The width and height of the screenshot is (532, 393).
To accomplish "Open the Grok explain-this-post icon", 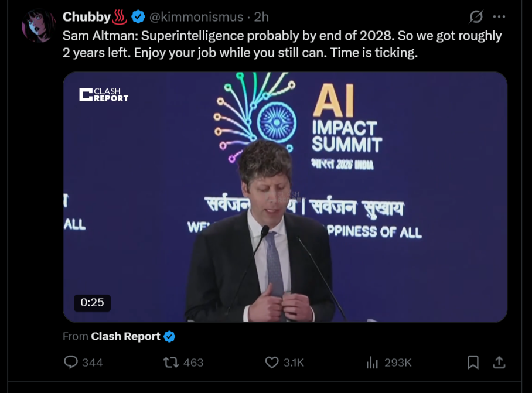I will point(476,16).
